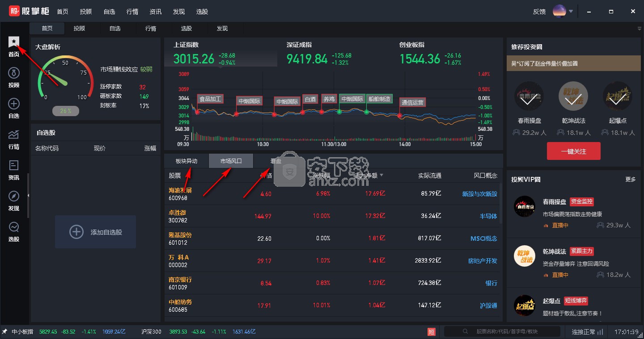Open the account dropdown arrow beside avatar
Image resolution: width=644 pixels, height=339 pixels.
[571, 12]
